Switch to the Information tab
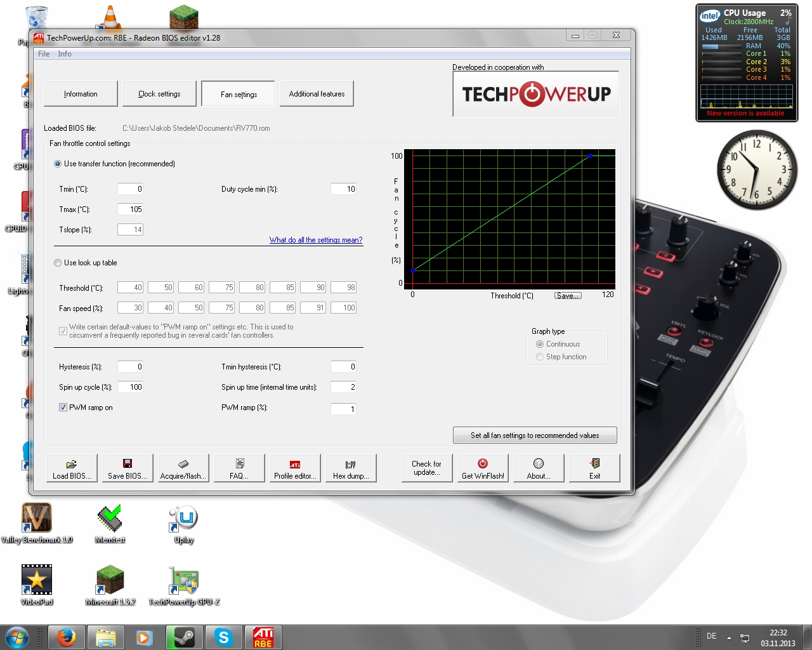812x650 pixels. pyautogui.click(x=81, y=94)
